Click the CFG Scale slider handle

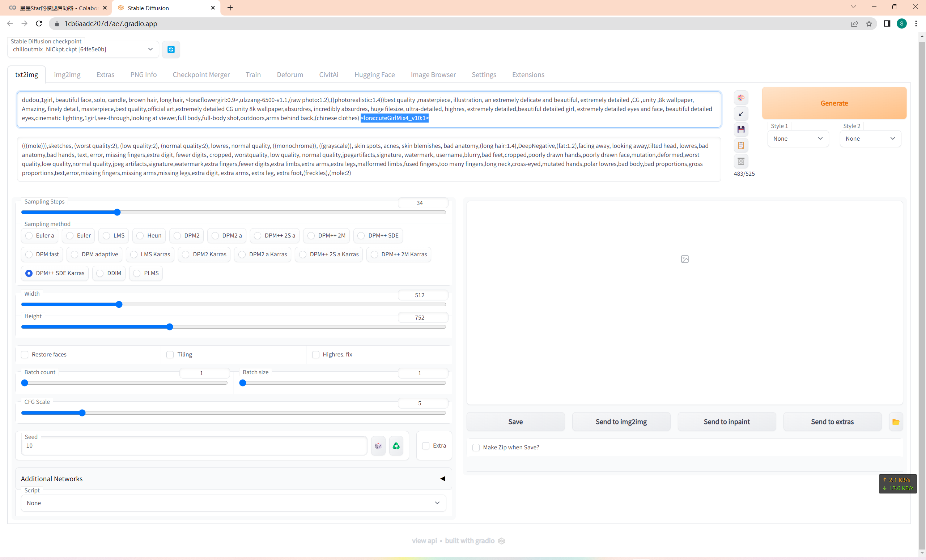82,413
